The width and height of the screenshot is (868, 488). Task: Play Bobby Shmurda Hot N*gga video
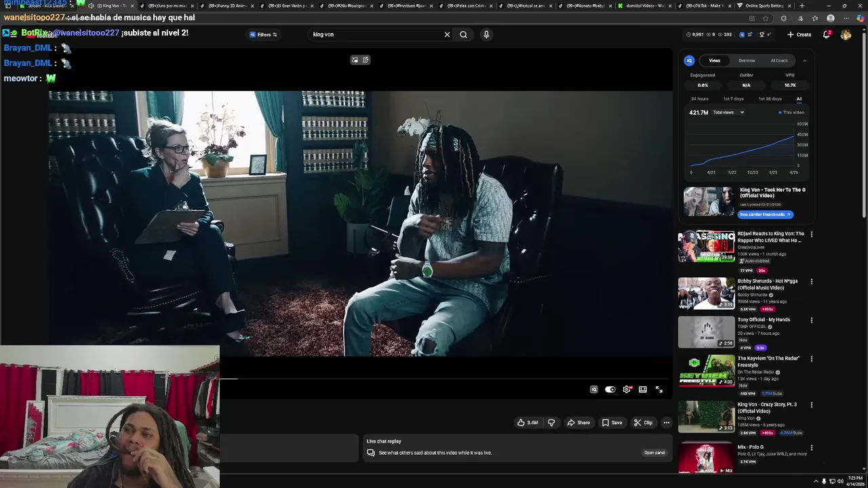coord(706,293)
